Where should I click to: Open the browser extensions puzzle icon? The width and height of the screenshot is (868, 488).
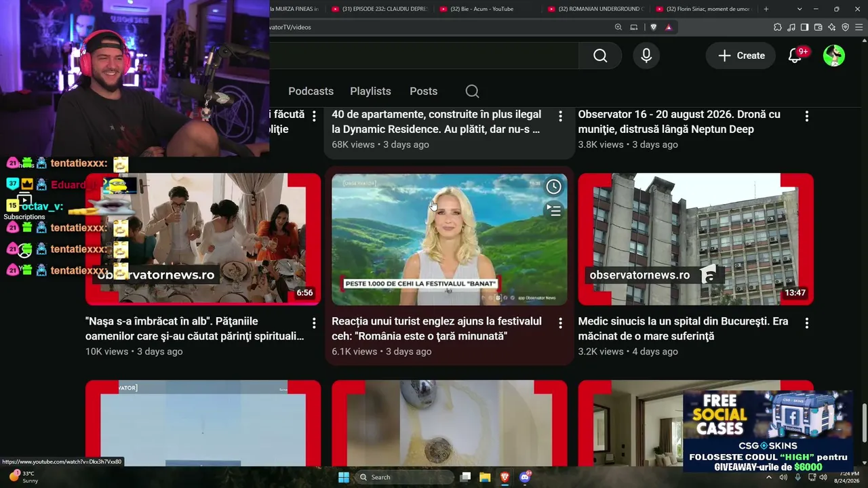pos(778,27)
